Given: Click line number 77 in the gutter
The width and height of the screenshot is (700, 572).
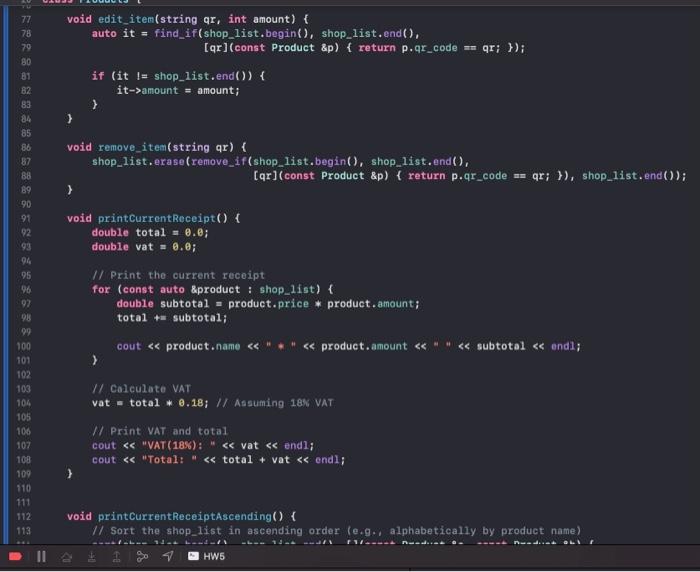Looking at the screenshot, I should [x=26, y=19].
